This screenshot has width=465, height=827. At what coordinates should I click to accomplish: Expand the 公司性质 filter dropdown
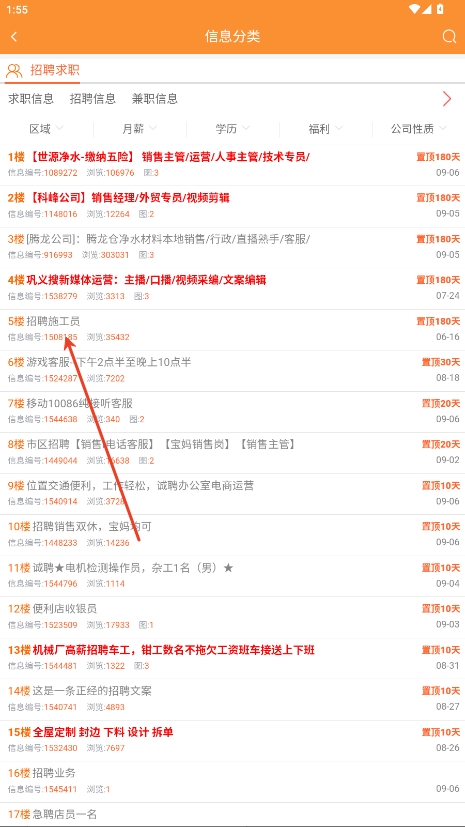(419, 129)
